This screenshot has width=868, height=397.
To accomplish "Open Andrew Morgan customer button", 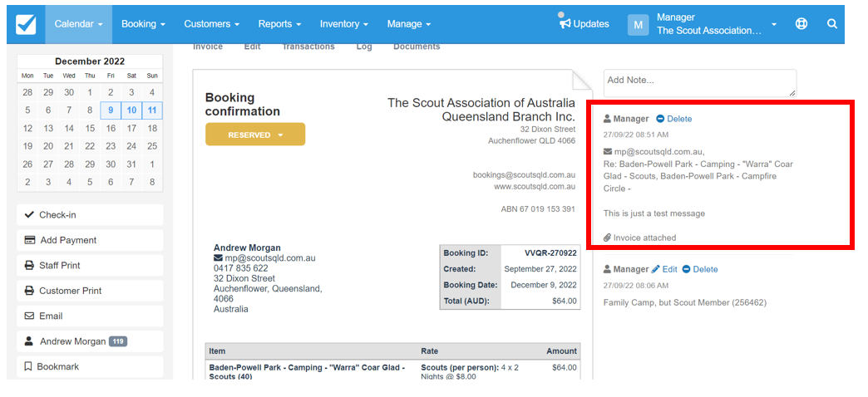I will click(x=90, y=341).
